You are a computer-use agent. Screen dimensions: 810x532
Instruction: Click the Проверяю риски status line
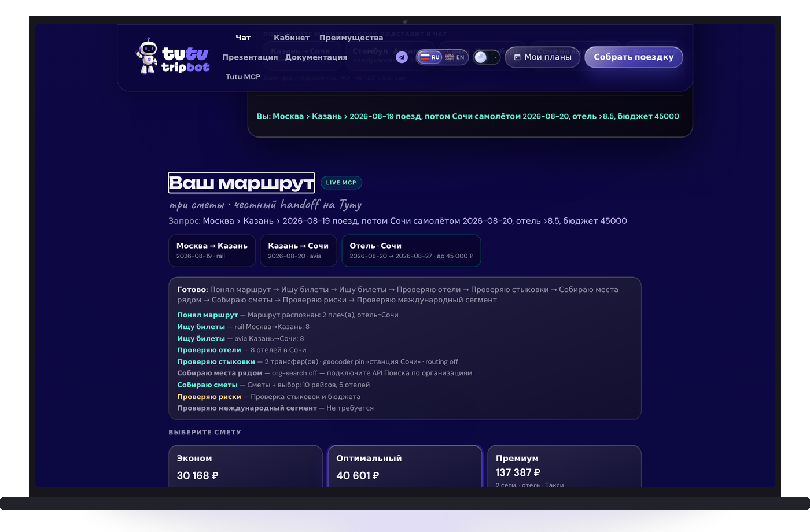coord(268,397)
